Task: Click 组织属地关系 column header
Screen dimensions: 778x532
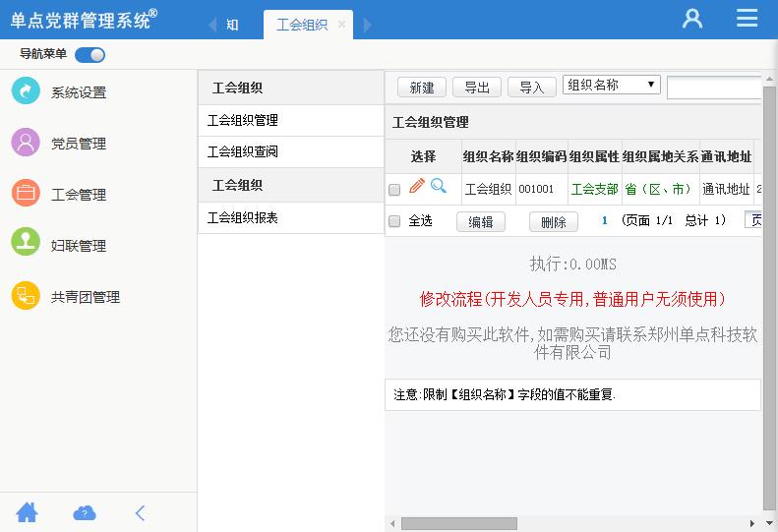Action: click(660, 156)
